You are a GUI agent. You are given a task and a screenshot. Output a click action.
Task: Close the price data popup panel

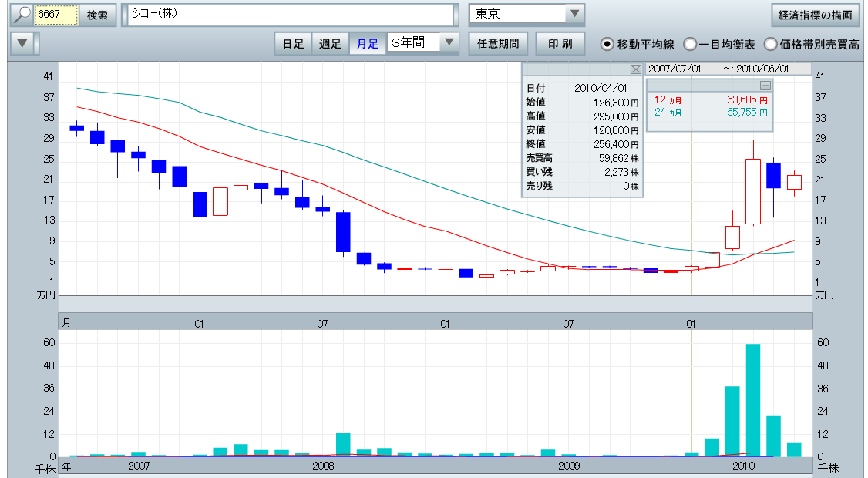[x=635, y=69]
